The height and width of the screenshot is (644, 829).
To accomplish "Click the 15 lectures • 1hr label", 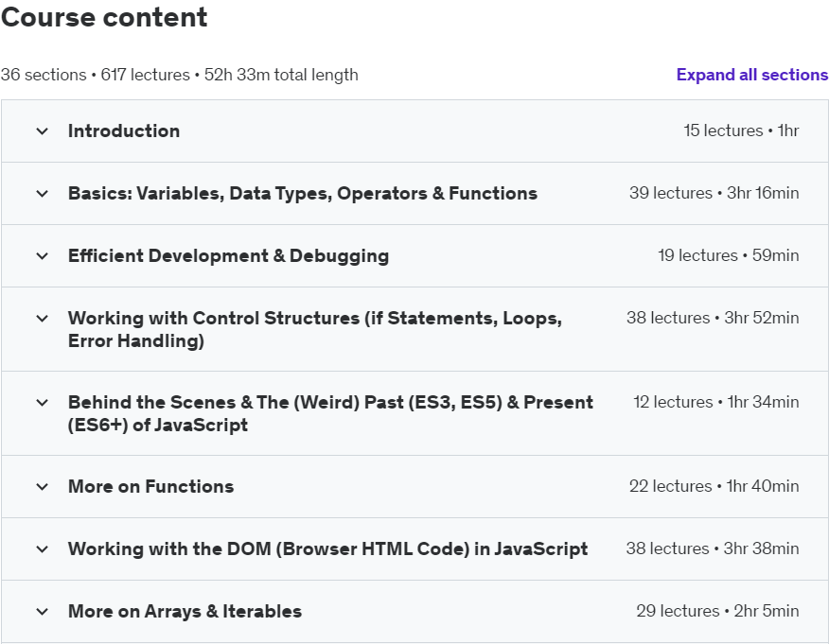I will pos(741,131).
